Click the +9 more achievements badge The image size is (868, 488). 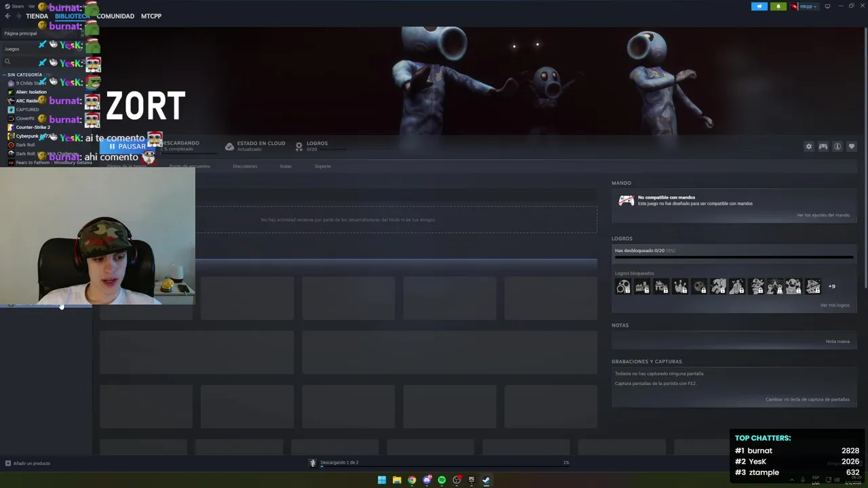(x=832, y=287)
